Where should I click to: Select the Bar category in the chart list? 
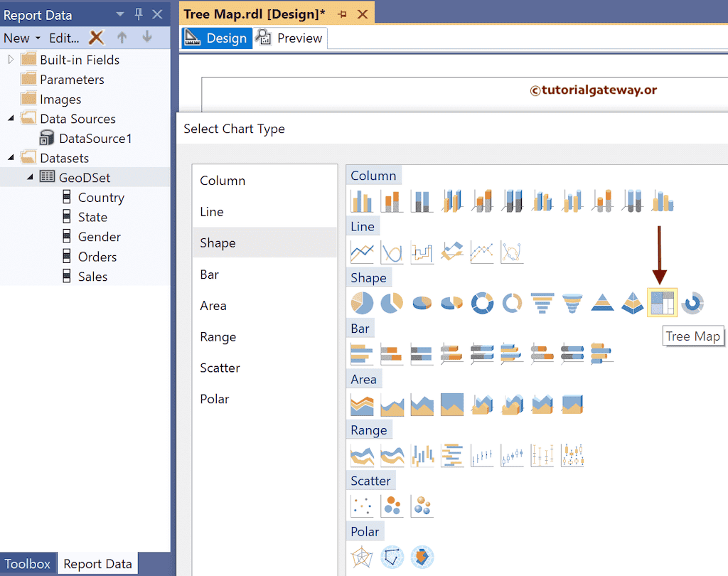coord(210,274)
